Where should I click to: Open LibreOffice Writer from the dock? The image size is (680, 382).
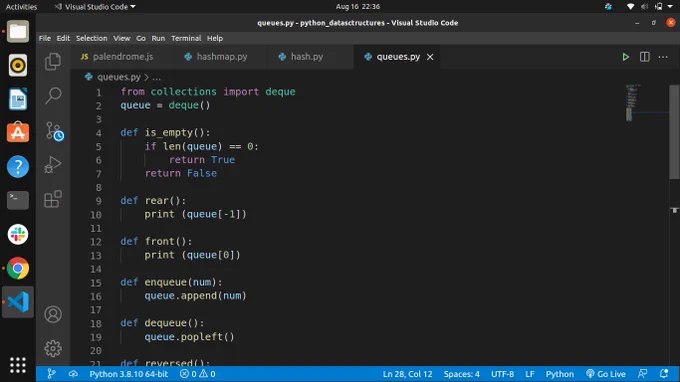pos(18,99)
